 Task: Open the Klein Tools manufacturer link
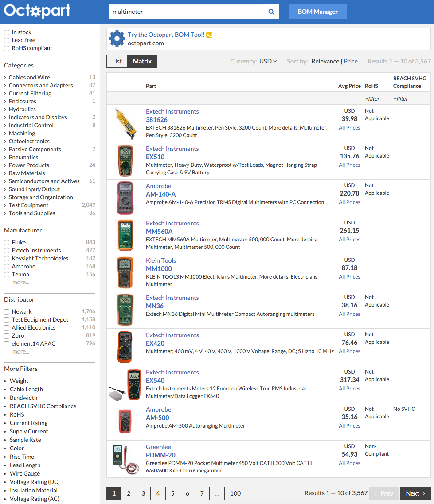click(161, 261)
